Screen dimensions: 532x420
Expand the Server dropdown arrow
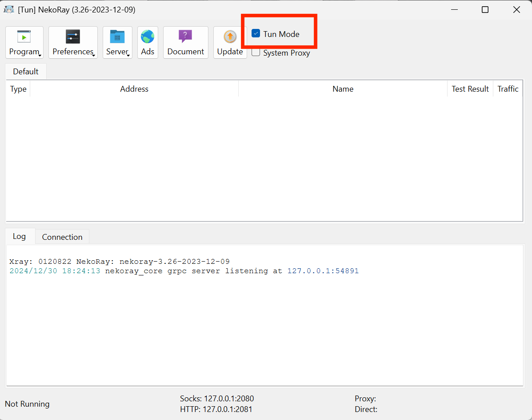(x=128, y=55)
